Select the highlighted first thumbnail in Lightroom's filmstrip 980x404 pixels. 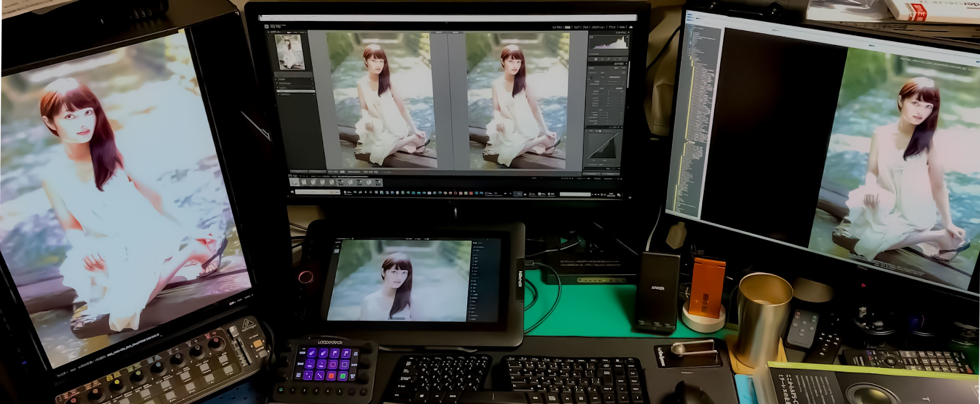tap(295, 182)
